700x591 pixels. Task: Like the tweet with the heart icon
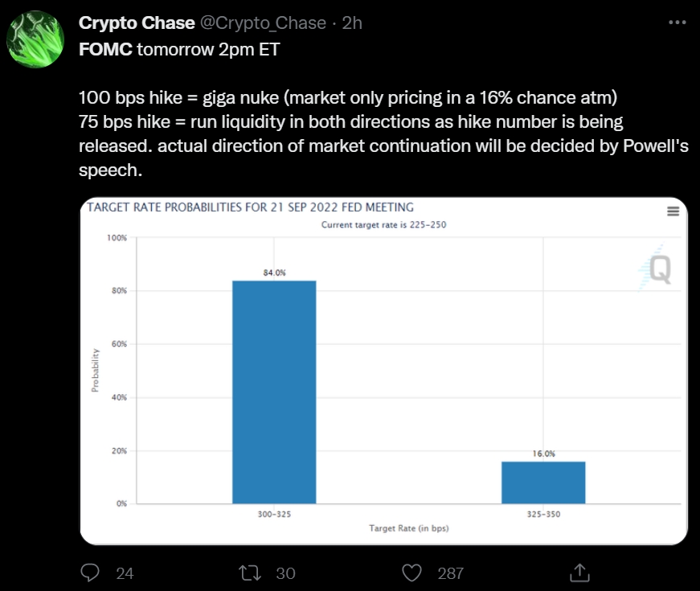(x=411, y=573)
